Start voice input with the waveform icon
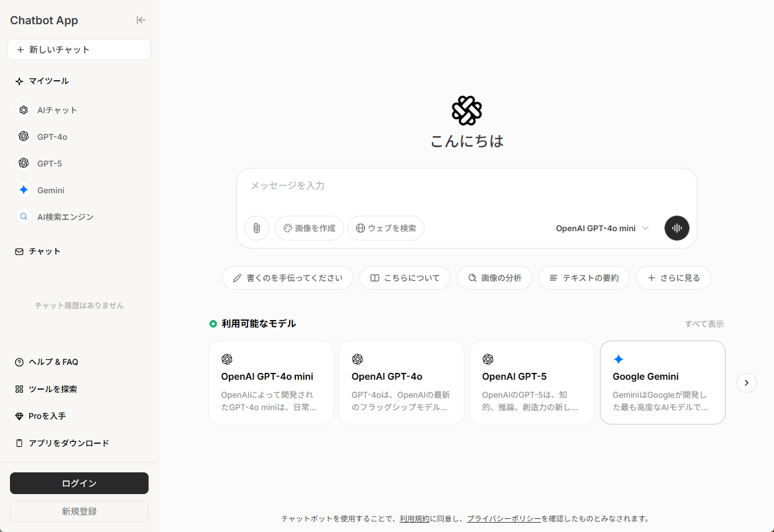 676,228
